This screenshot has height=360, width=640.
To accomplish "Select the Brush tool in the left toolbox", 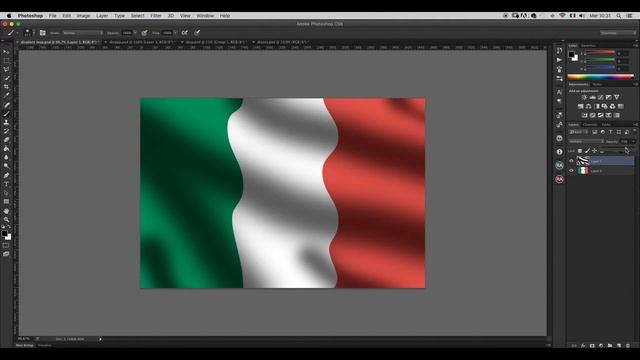I will [6, 113].
